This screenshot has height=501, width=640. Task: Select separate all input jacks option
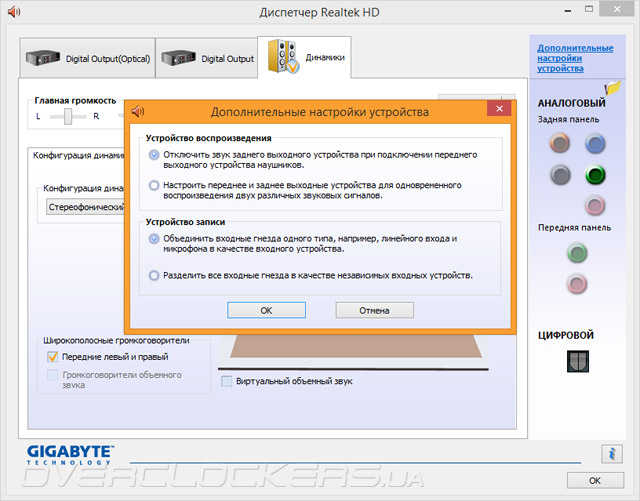[x=154, y=276]
